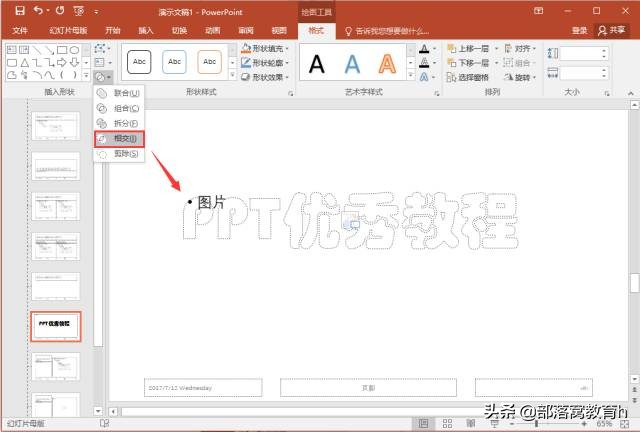Open 对齐 align dropdown
Screen dimensions: 640x432
click(x=520, y=49)
